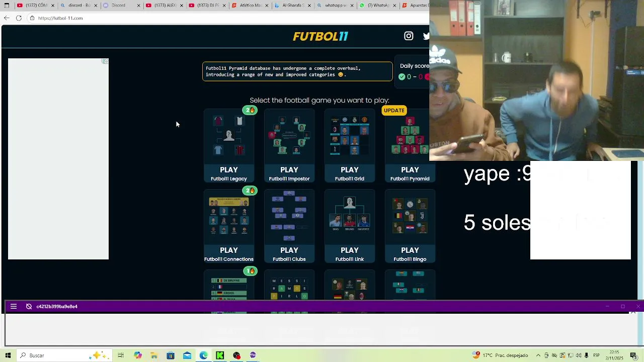Open the Windows notification center

(x=633, y=355)
